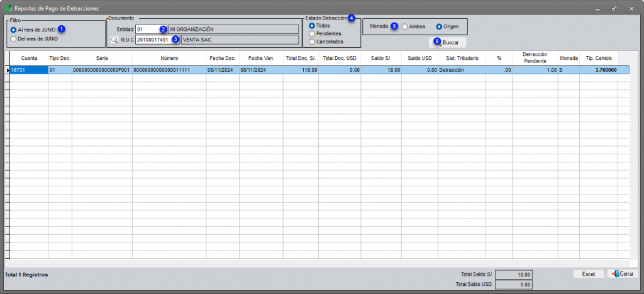
Task: Click the 118.00 total document cell
Action: pyautogui.click(x=301, y=71)
